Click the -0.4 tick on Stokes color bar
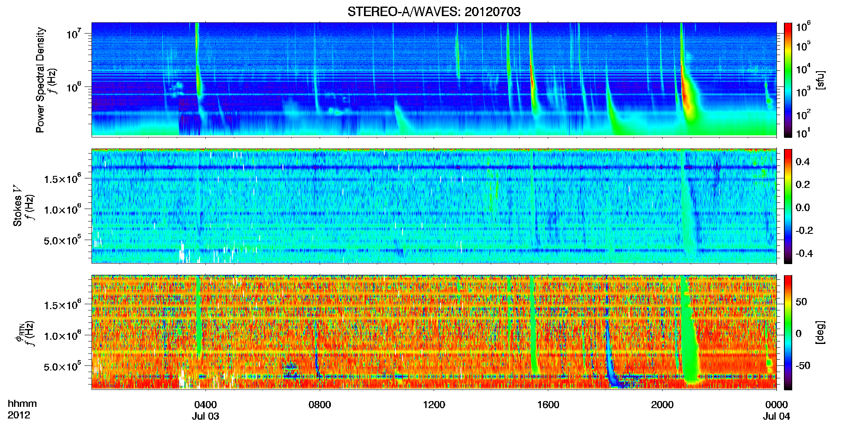868x447 pixels. [x=804, y=253]
